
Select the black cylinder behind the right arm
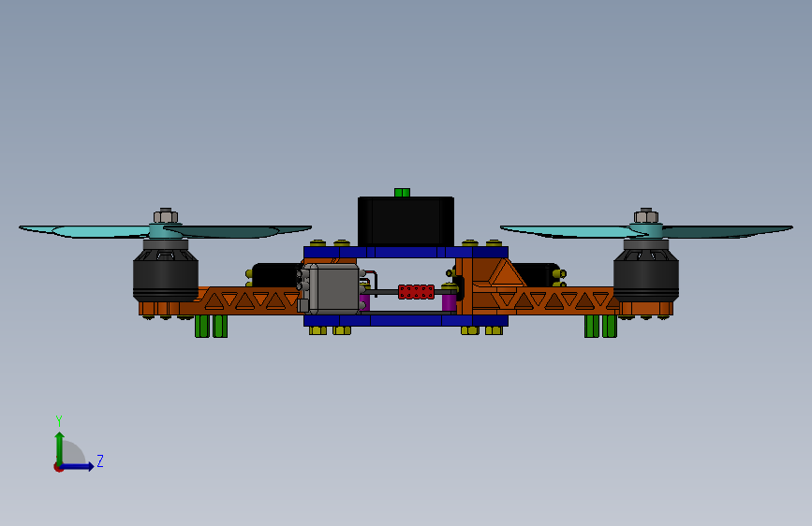click(539, 275)
